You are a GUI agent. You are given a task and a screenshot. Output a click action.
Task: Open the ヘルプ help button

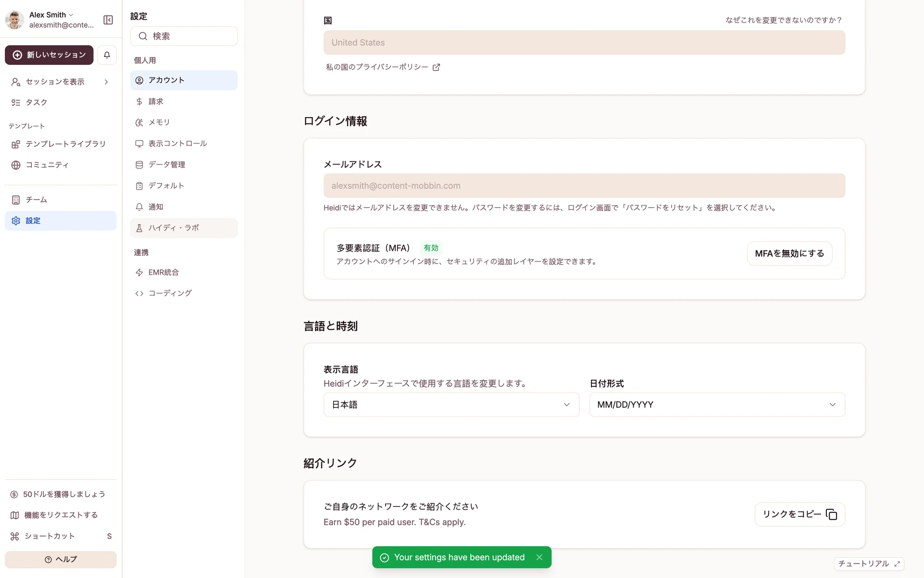click(x=61, y=559)
